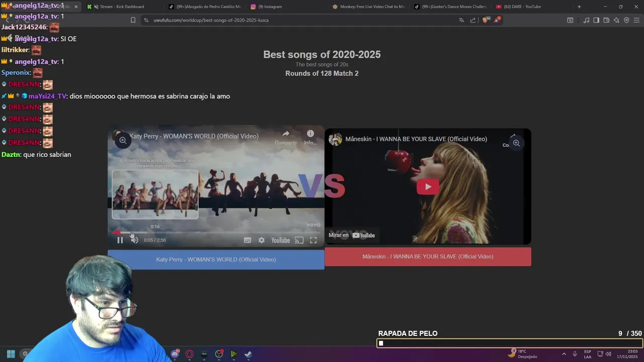Open Måneskin channel avatar
Viewport: 644px width, 362px height.
[336, 139]
